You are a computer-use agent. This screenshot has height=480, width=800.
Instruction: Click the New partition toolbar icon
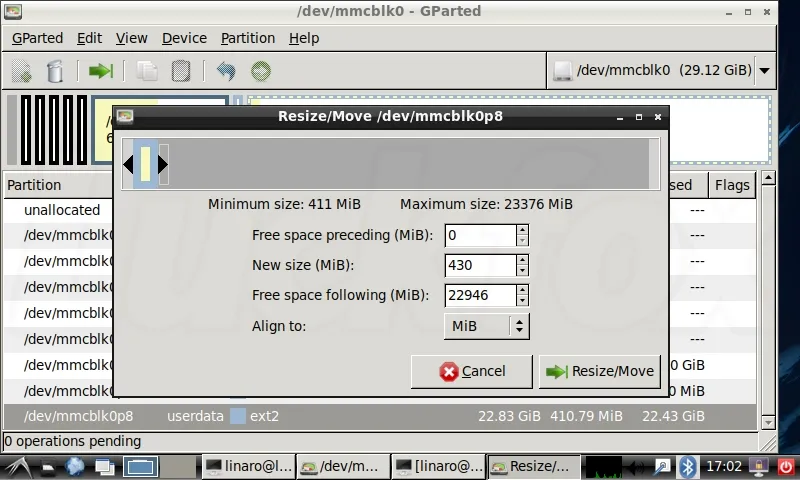point(22,71)
